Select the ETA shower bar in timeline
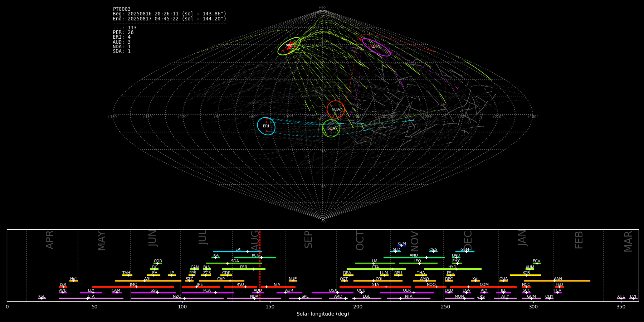This screenshot has width=644, height=322. point(91,298)
